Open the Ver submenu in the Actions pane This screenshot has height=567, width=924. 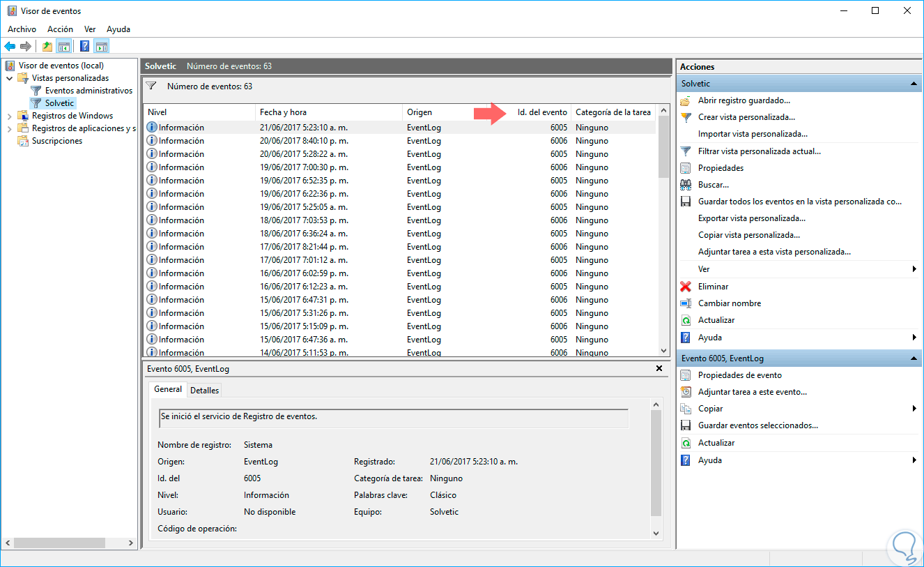[799, 269]
